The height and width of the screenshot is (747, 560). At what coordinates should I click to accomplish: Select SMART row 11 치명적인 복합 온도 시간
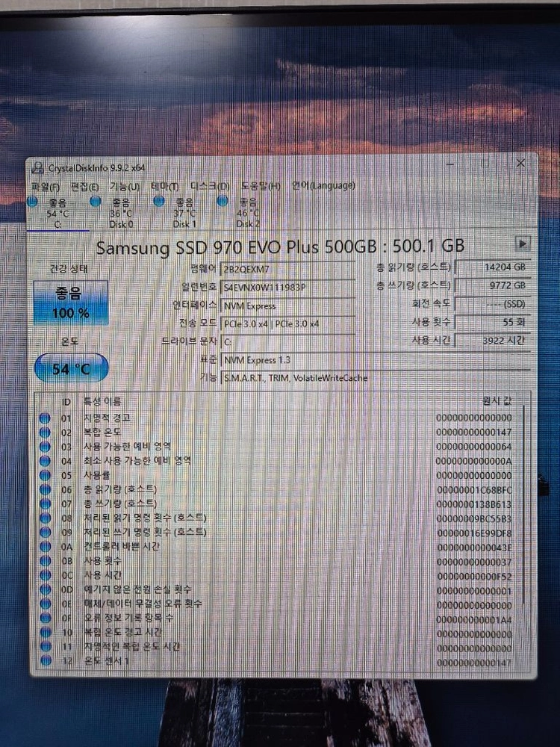click(278, 646)
